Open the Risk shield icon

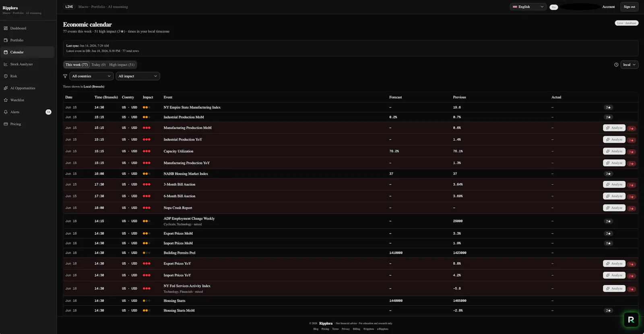(6, 76)
